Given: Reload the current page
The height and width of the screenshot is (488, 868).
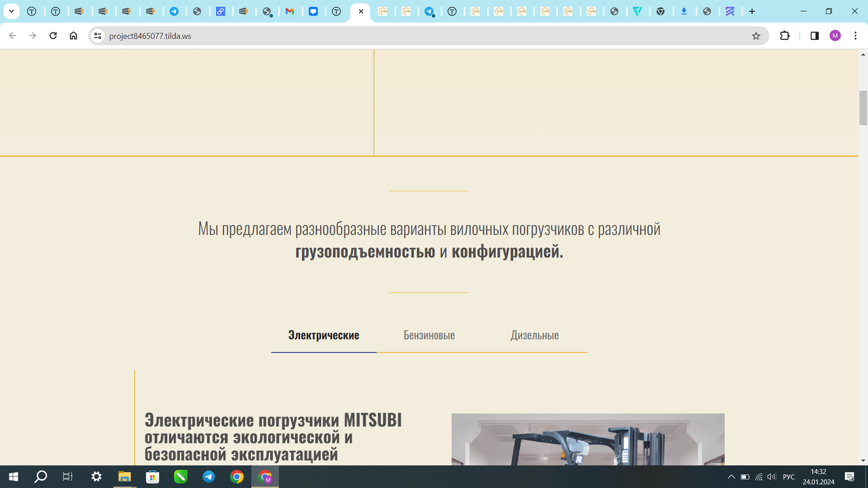Looking at the screenshot, I should click(53, 36).
